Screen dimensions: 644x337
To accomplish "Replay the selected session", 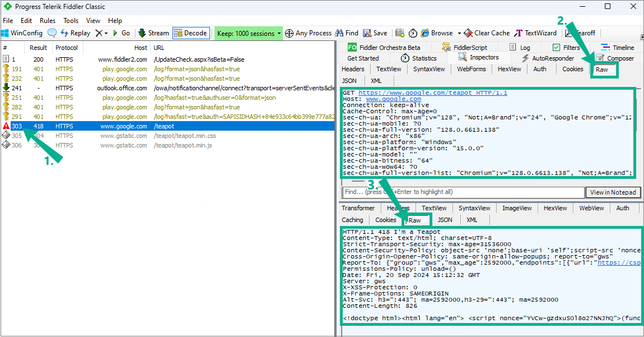I will coord(75,33).
